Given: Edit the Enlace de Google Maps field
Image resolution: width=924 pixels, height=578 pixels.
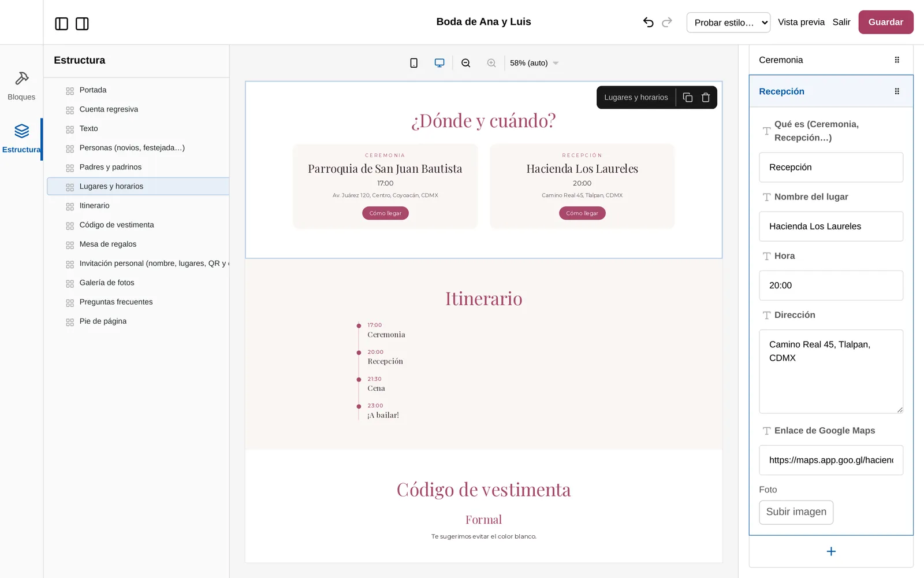Looking at the screenshot, I should tap(831, 460).
